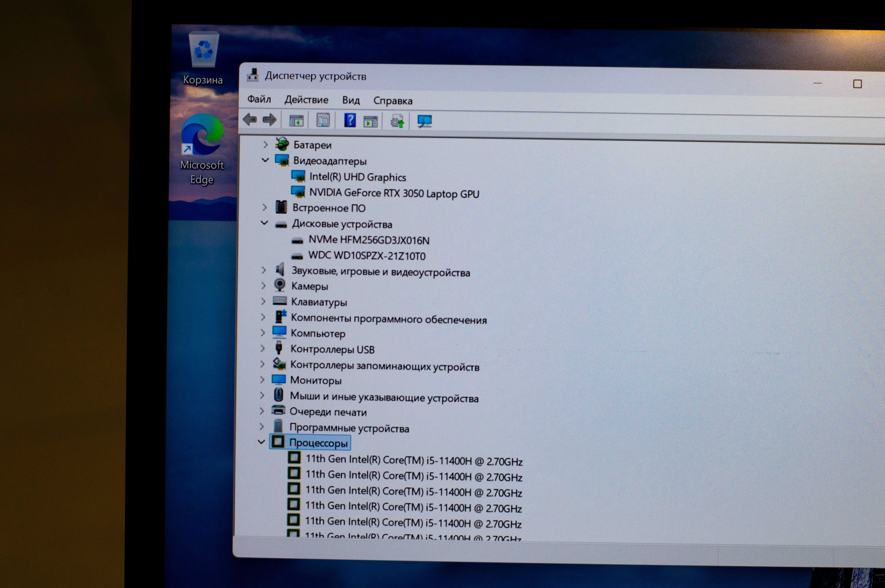
Task: Expand the Контроллеры USB category
Action: click(263, 348)
